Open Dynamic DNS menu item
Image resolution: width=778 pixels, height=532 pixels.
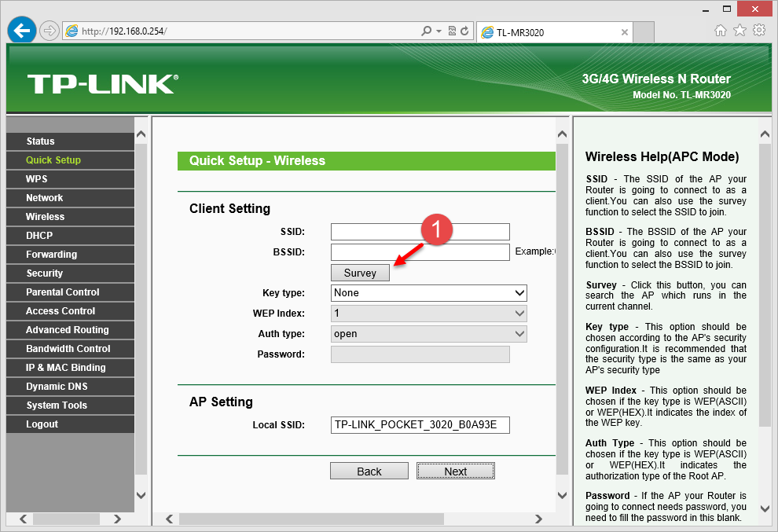point(70,386)
